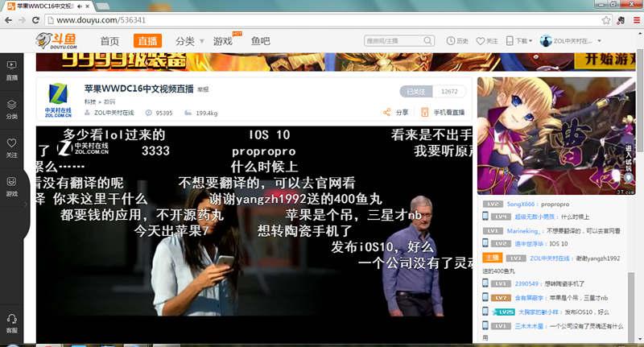Click the browser back arrow

point(8,20)
